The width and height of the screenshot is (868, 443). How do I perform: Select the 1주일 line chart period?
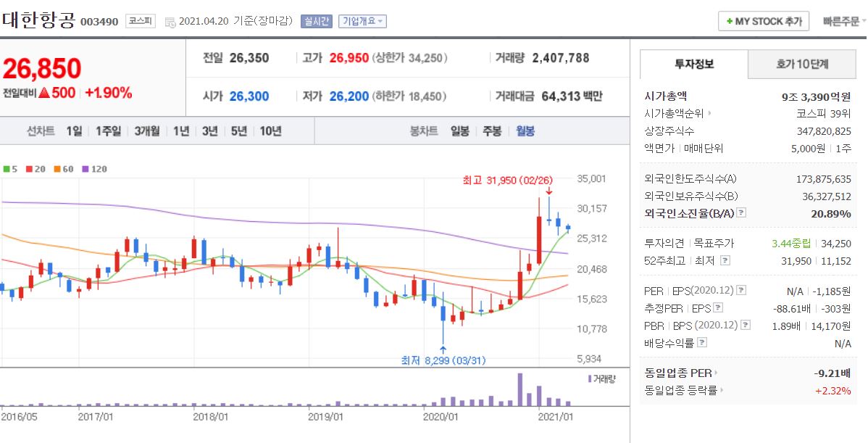tap(108, 131)
